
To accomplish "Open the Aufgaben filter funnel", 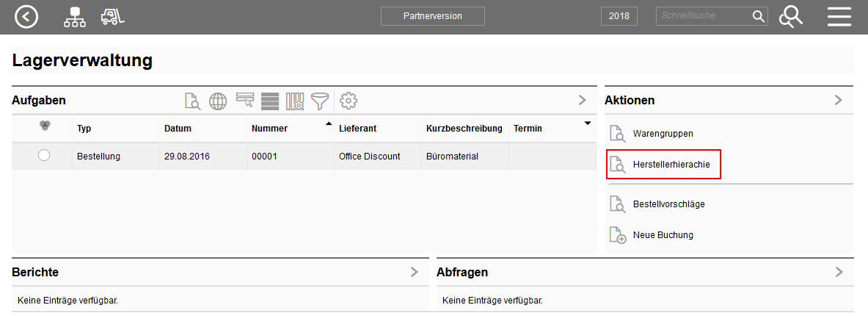I will point(319,101).
